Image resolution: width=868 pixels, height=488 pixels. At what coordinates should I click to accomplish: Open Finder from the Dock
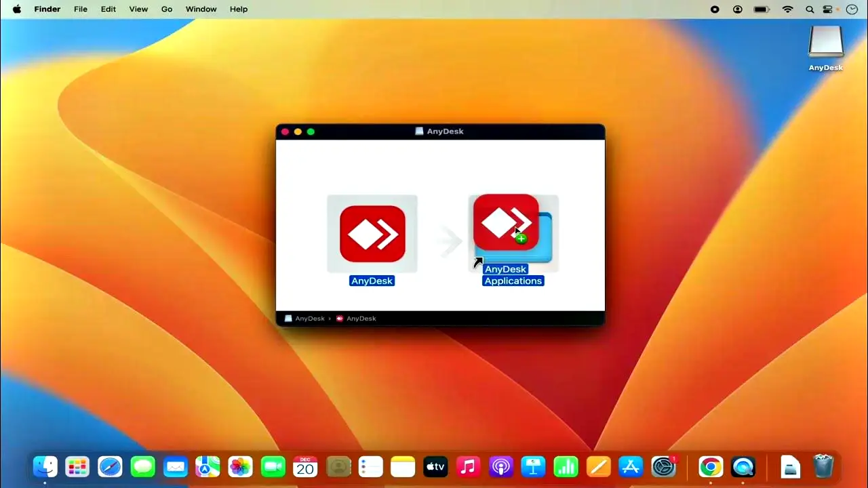[45, 466]
